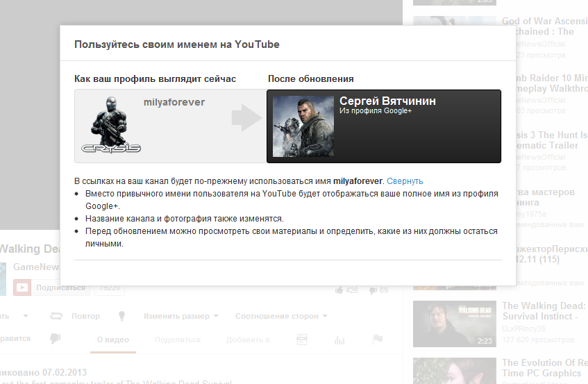Screen dimensions: 588x384
Task: Open The Walking Dead: Survival Instinct video title
Action: [545, 311]
